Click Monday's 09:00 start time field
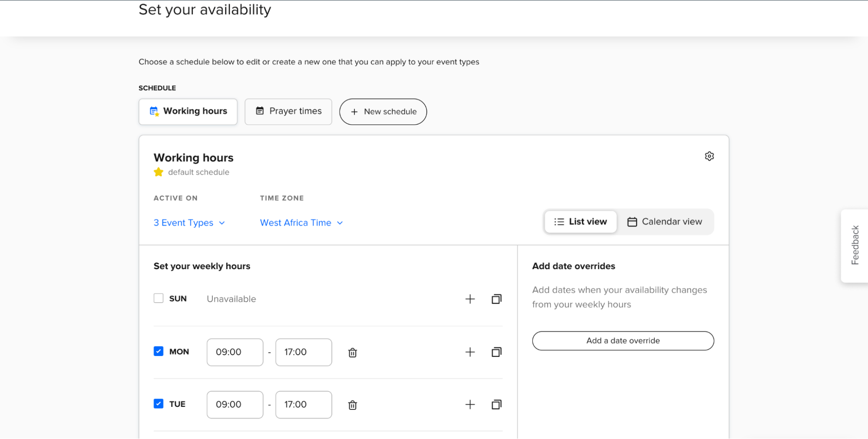The image size is (868, 439). [234, 352]
